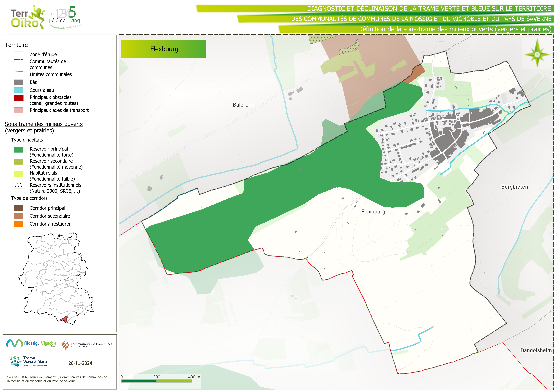Viewport: 555px width, 392px height.
Task: Click the Réservoir principal green swatch
Action: tap(18, 150)
